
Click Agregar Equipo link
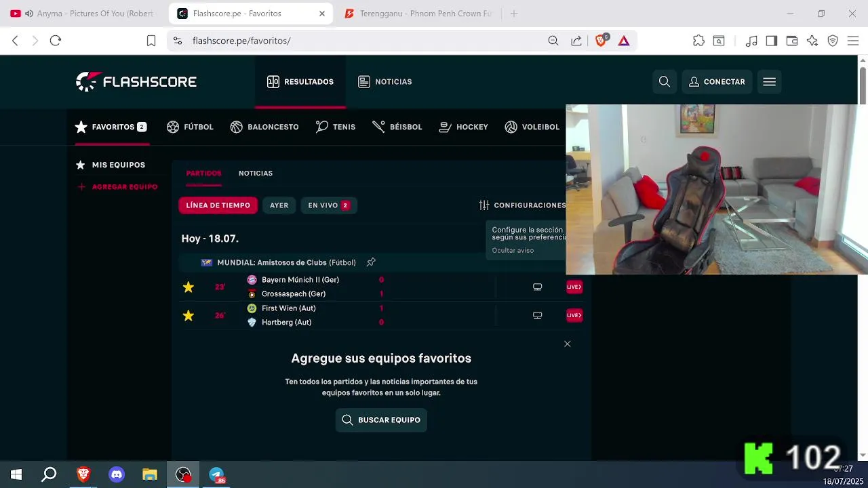(117, 186)
